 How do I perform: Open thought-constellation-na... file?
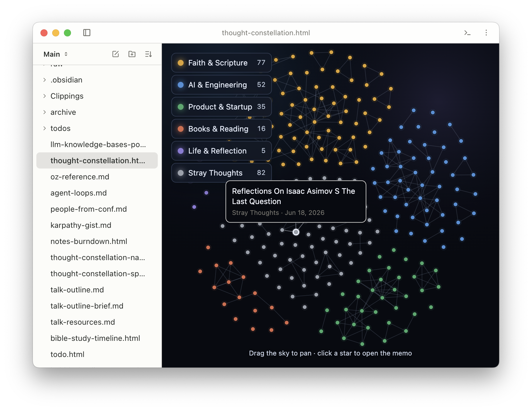(x=97, y=257)
